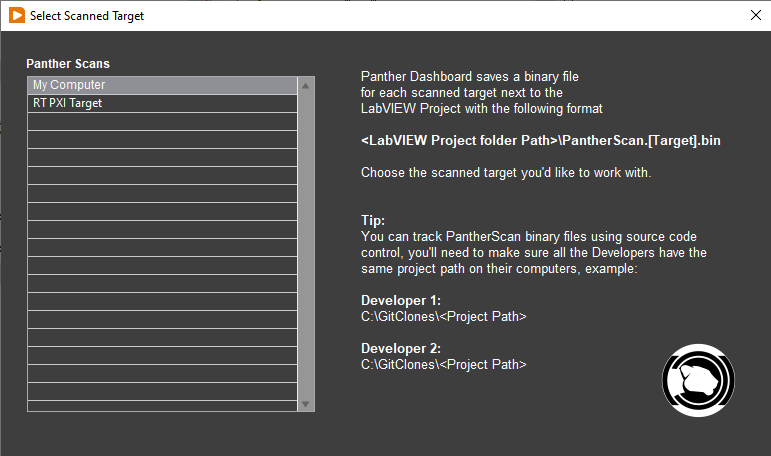Click the Panther Scans list heading
The height and width of the screenshot is (456, 771).
point(68,63)
